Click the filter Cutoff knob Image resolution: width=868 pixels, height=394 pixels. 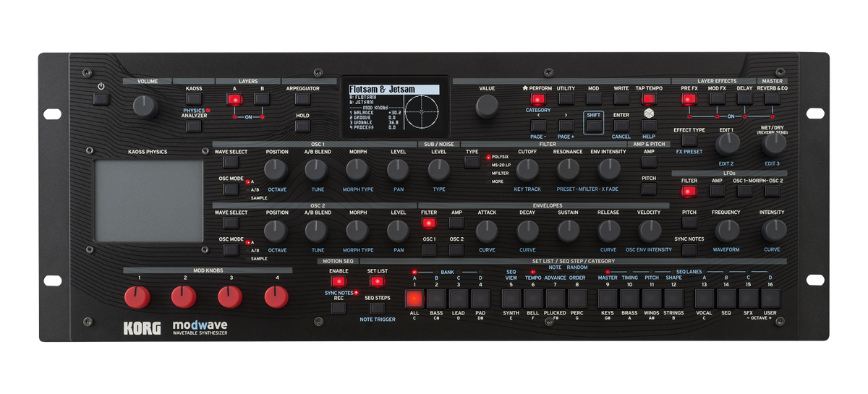[527, 170]
